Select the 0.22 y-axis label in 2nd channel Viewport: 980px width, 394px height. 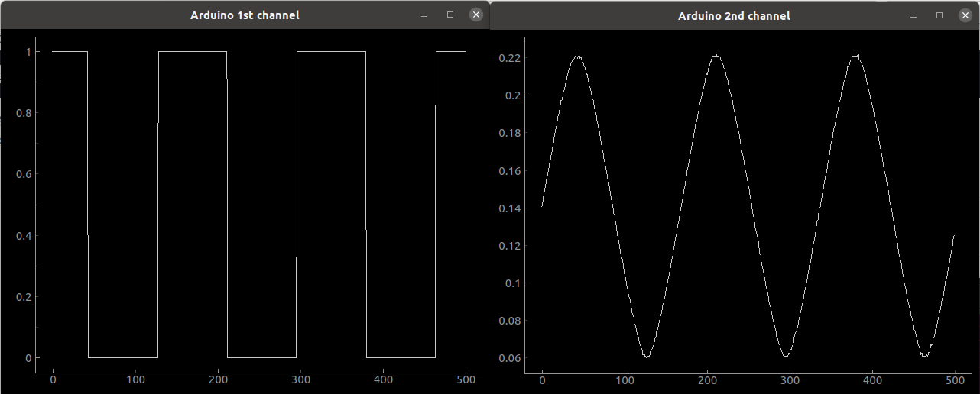click(x=509, y=58)
